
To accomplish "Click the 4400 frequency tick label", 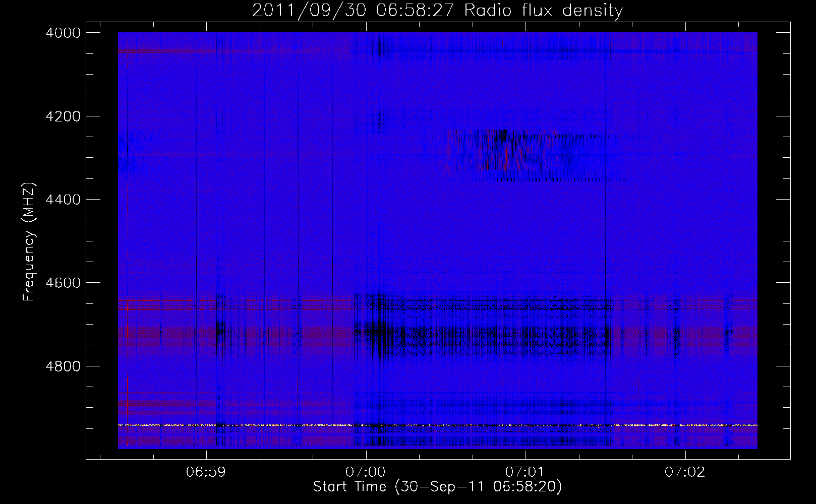I will point(63,200).
